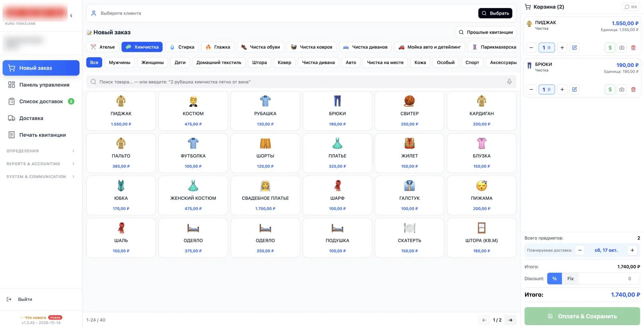Screen dimensions: 644x328
Task: Add the СВАДЕБНОЕ ПЛАТЬЕ product tile
Action: coord(265,195)
